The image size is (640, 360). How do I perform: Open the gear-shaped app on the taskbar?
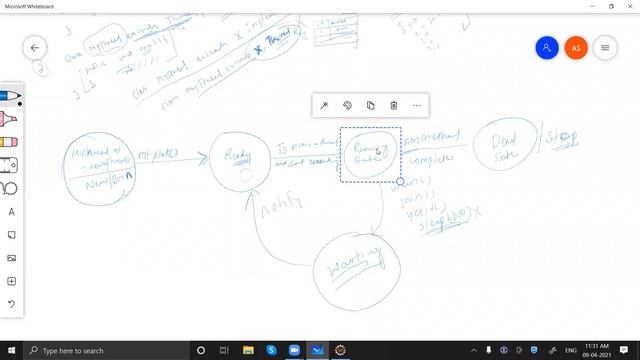coord(340,351)
